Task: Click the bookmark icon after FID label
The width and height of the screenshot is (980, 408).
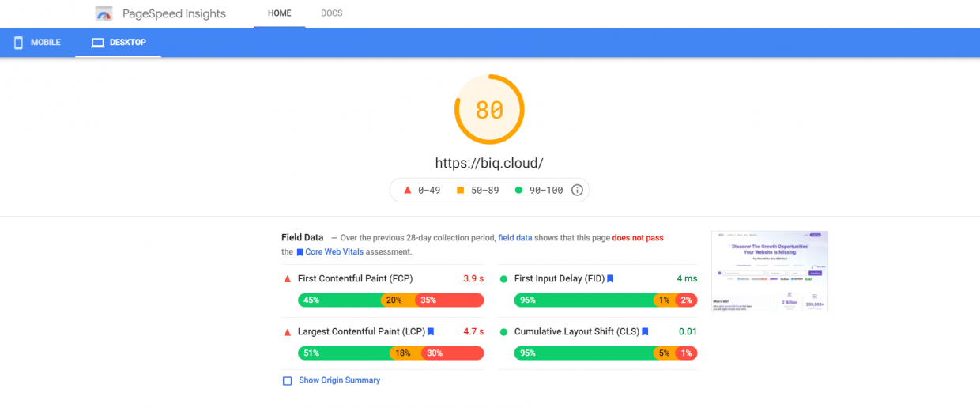Action: 610,279
